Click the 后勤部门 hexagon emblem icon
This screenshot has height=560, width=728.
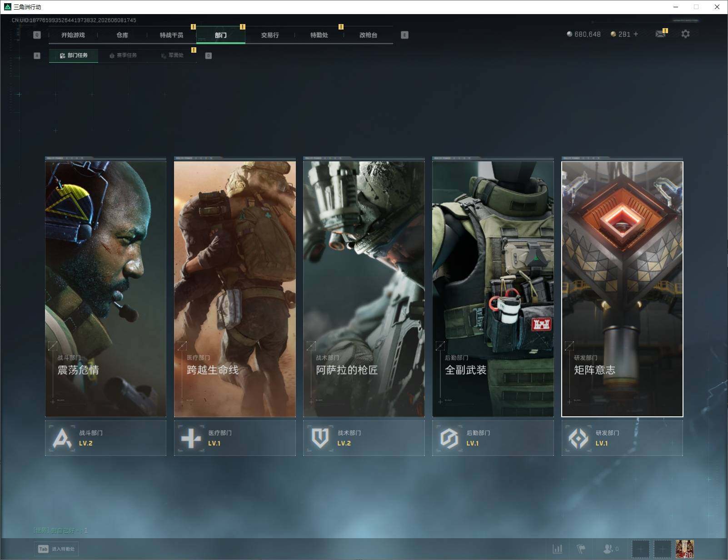click(x=449, y=439)
